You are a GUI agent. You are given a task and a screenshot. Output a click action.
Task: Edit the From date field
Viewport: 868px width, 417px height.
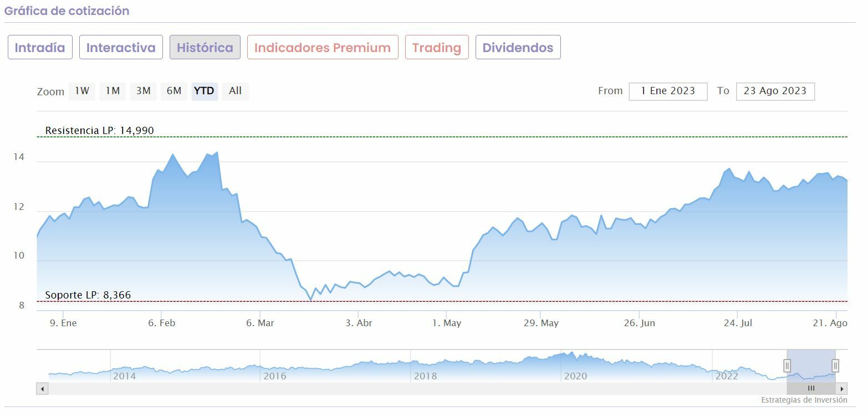click(x=668, y=91)
